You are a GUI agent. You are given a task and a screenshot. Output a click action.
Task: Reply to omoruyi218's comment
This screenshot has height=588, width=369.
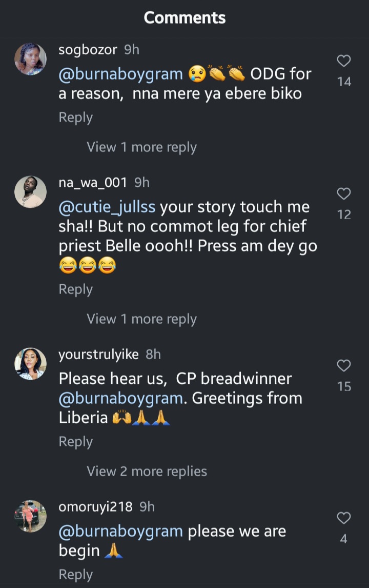(75, 574)
